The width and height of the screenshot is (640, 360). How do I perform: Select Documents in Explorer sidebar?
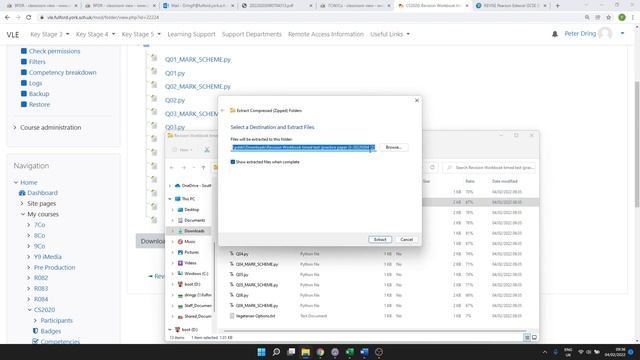click(194, 220)
